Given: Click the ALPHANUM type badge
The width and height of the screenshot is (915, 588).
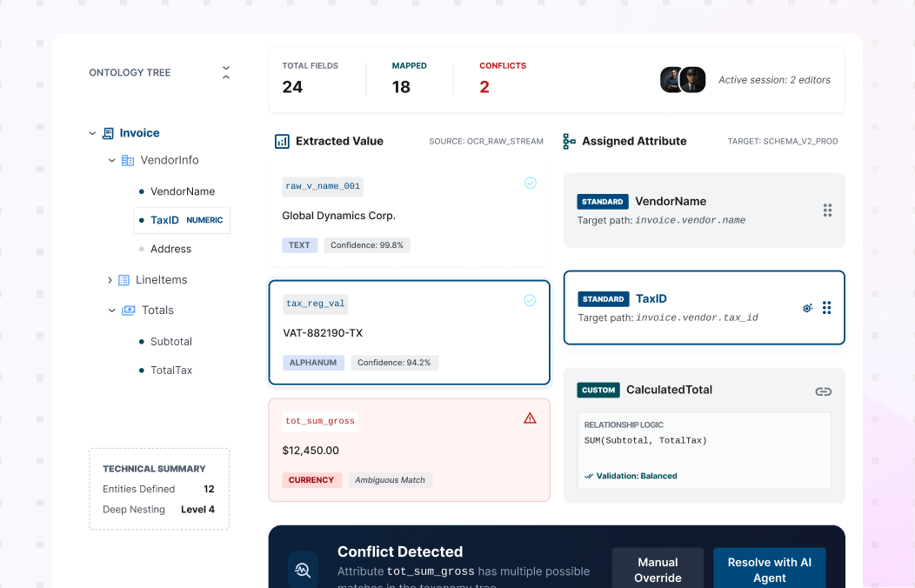Looking at the screenshot, I should [313, 363].
